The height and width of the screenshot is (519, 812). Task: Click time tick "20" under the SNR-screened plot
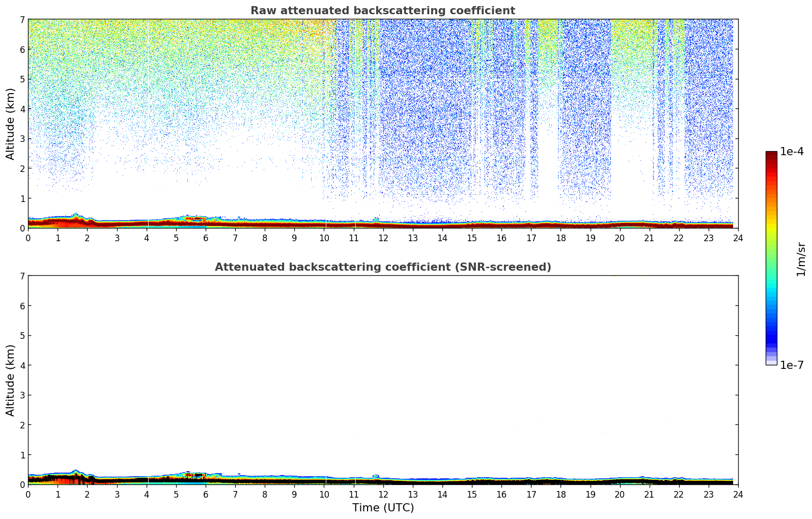(x=620, y=495)
